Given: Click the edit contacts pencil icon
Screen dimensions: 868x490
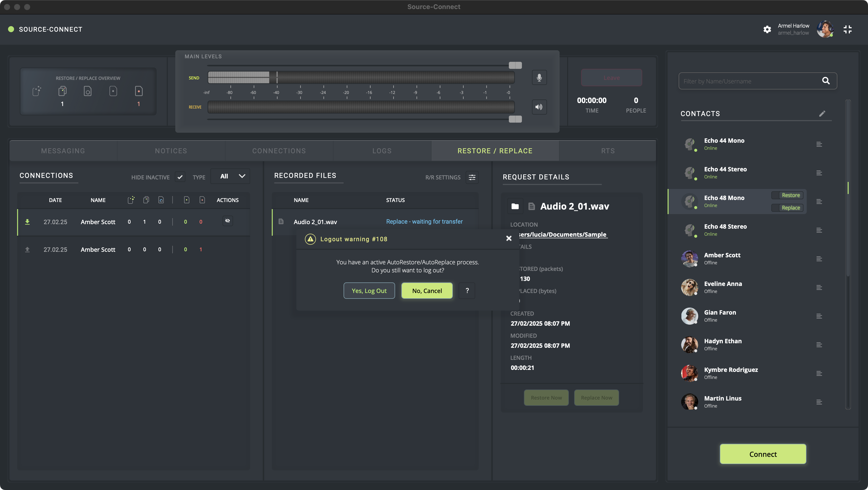Looking at the screenshot, I should 822,114.
